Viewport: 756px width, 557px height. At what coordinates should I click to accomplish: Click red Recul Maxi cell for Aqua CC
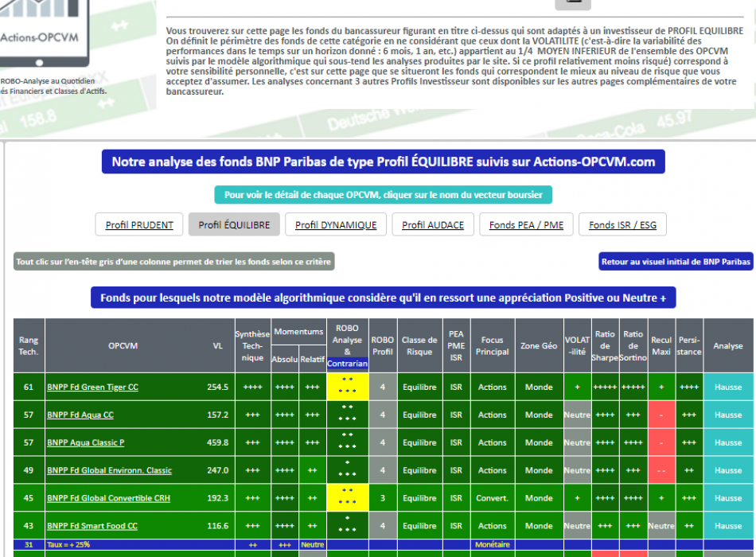[x=661, y=415]
